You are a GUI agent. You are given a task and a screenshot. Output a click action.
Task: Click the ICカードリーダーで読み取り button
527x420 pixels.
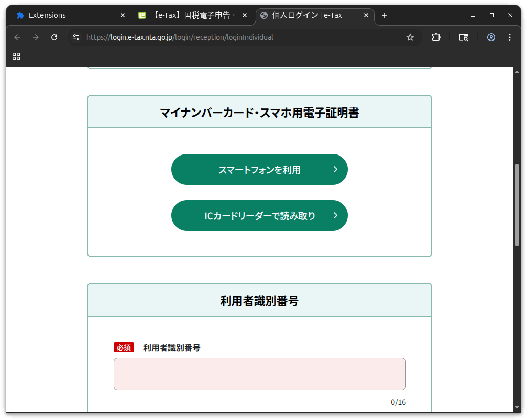(259, 215)
